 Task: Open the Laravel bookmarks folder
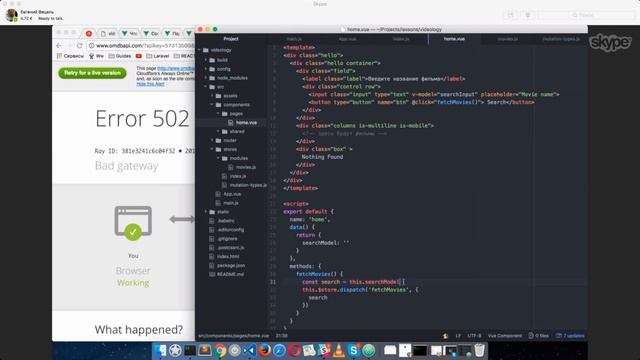[x=158, y=56]
